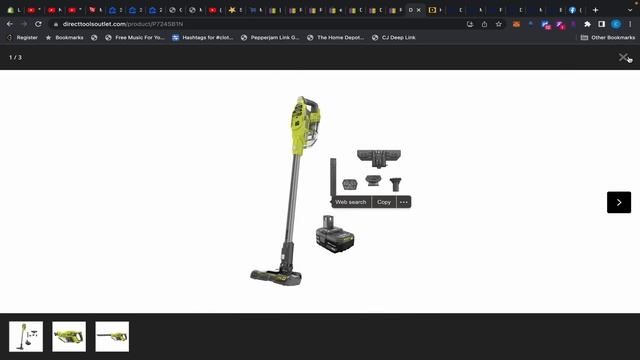The width and height of the screenshot is (640, 360).
Task: Switch to the first browser tab
Action: click(14, 10)
